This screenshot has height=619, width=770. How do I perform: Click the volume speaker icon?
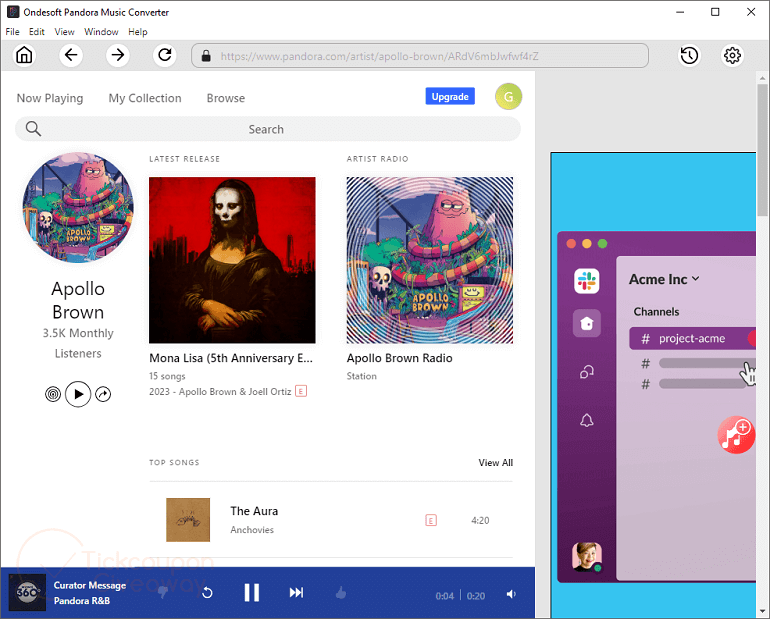point(511,594)
